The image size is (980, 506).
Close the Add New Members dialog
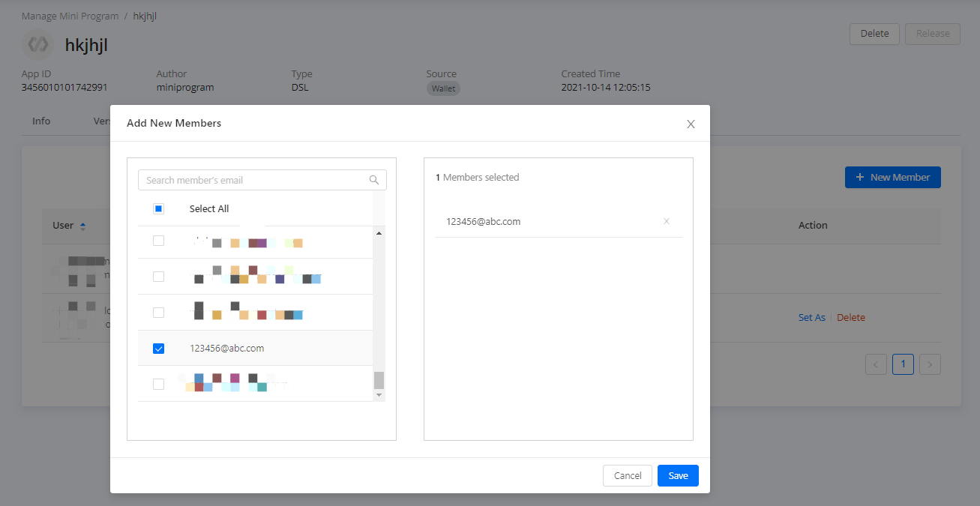[x=691, y=124]
